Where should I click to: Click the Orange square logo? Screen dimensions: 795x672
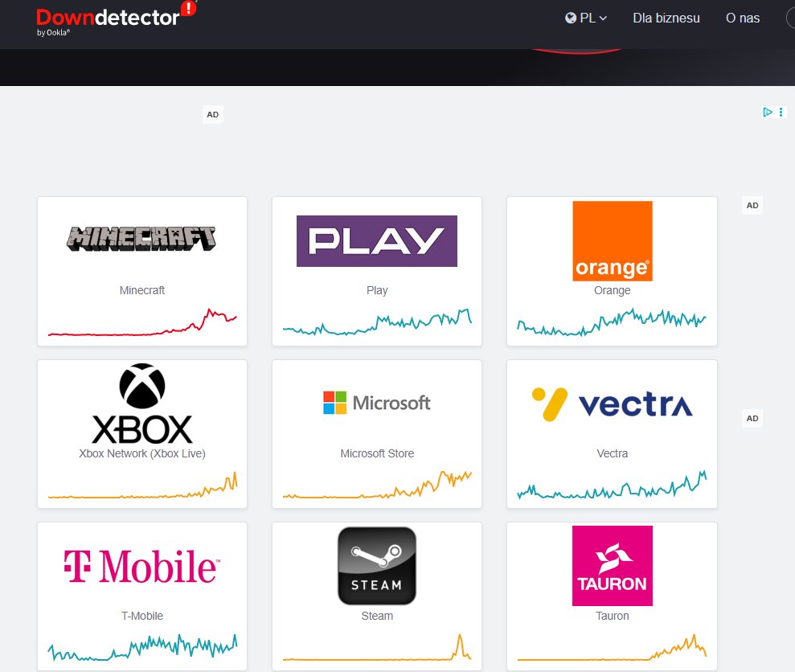point(613,241)
